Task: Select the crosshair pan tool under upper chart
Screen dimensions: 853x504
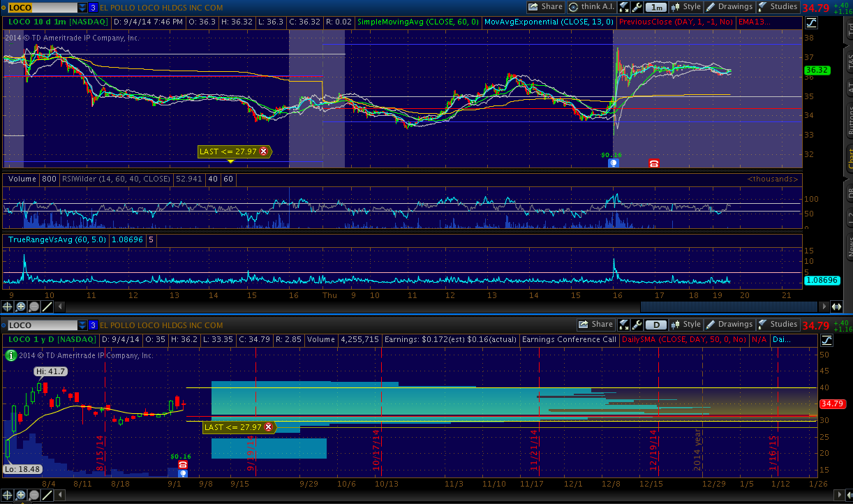Action: pos(8,306)
